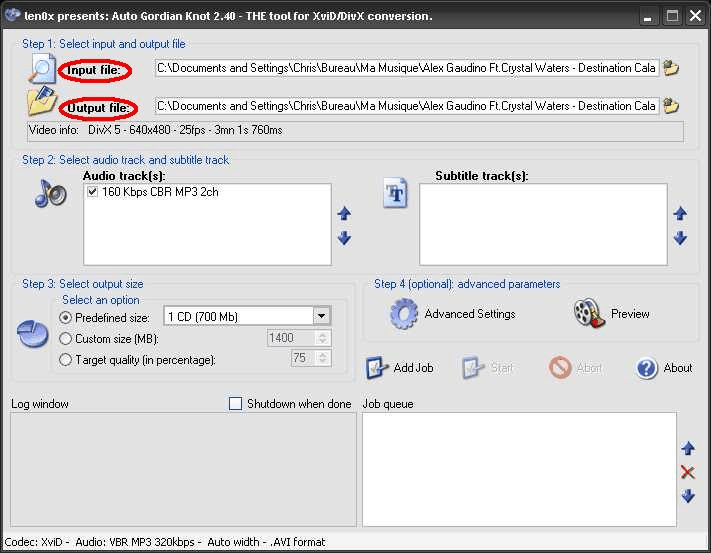Click the output file path field
This screenshot has width=711, height=553.
click(x=407, y=106)
